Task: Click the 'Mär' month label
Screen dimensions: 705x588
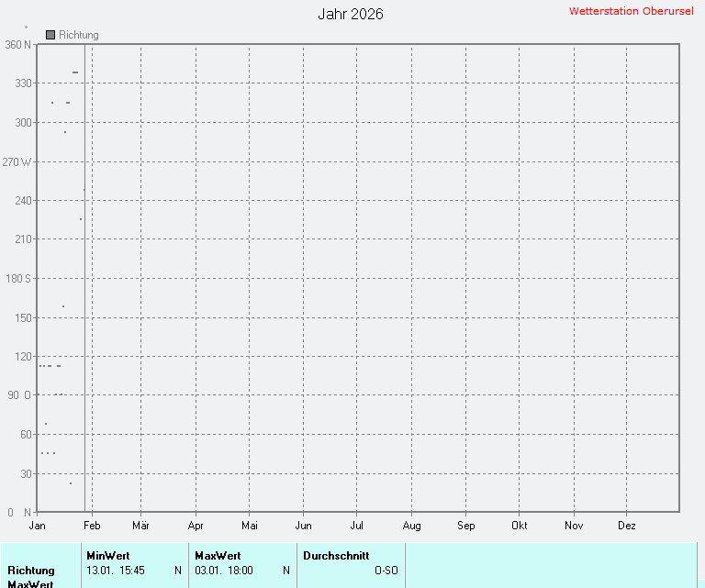Action: tap(140, 526)
